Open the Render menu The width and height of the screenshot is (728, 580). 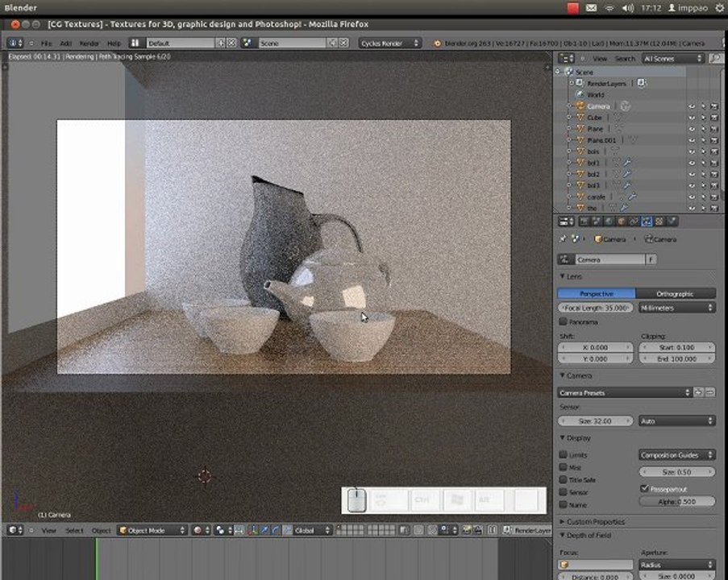click(x=89, y=43)
